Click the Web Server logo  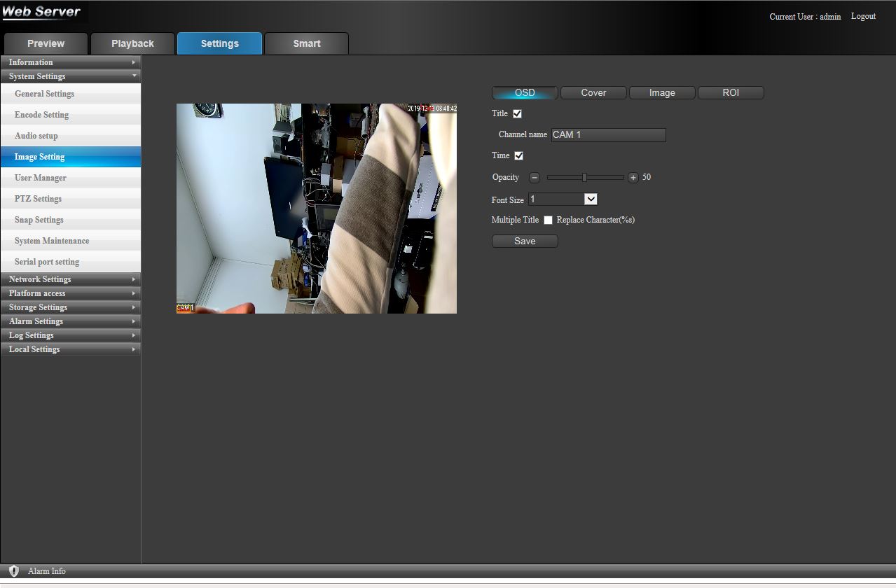[42, 13]
